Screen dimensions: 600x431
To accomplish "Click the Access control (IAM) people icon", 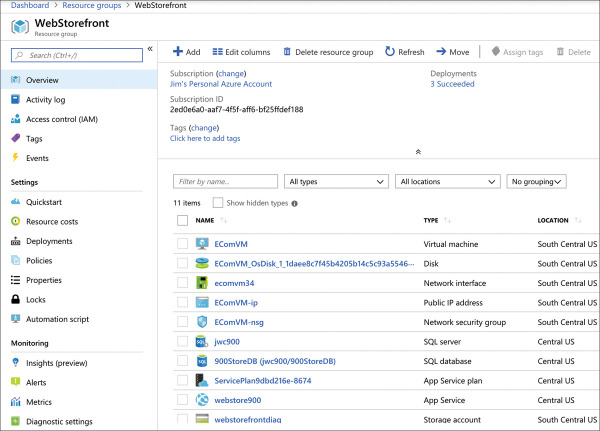I will (15, 119).
